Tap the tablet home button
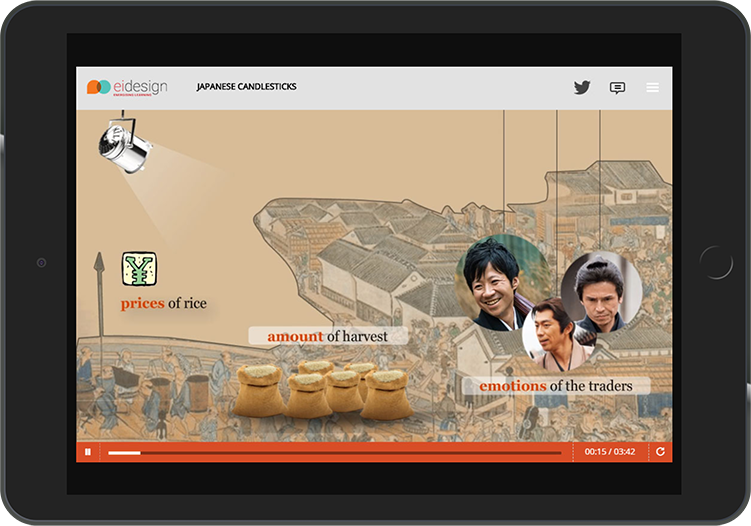The height and width of the screenshot is (526, 751). (716, 263)
